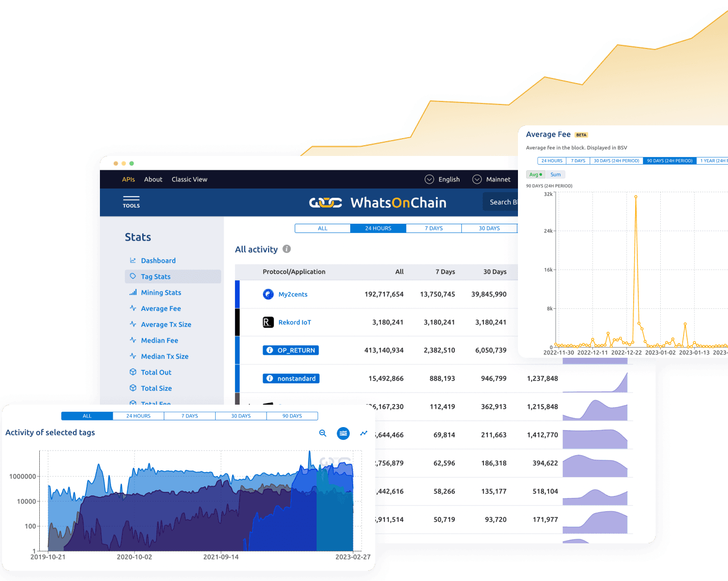Screen dimensions: 728x581
Task: Click the 192,717,654 value in My2cents row
Action: pos(384,294)
